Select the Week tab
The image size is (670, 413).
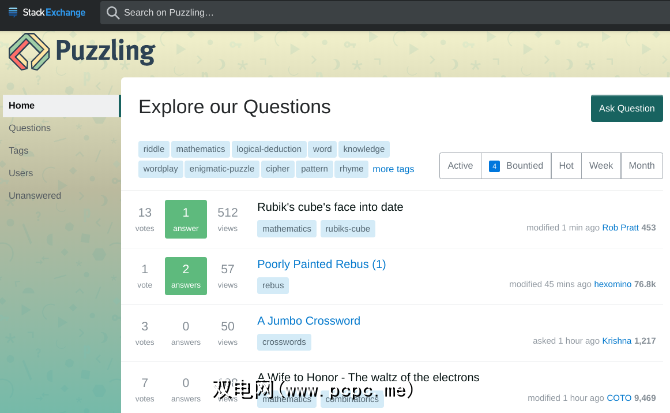point(601,166)
